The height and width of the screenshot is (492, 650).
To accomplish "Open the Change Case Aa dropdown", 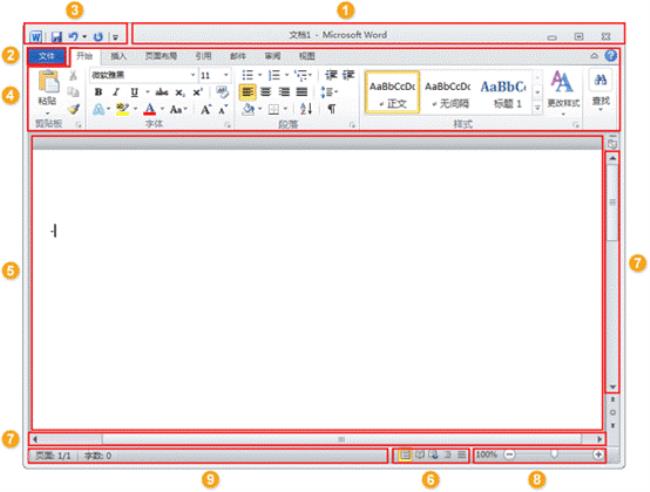I will 178,109.
